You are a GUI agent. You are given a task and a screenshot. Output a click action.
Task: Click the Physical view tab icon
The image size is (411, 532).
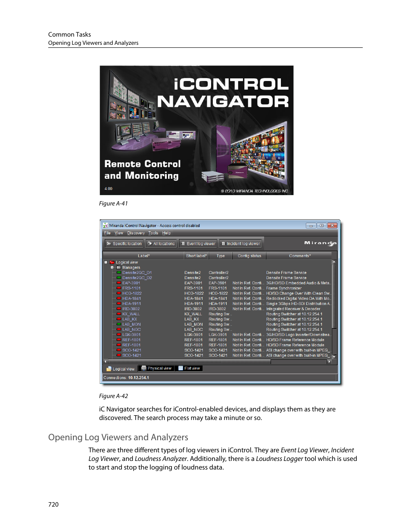144,368
